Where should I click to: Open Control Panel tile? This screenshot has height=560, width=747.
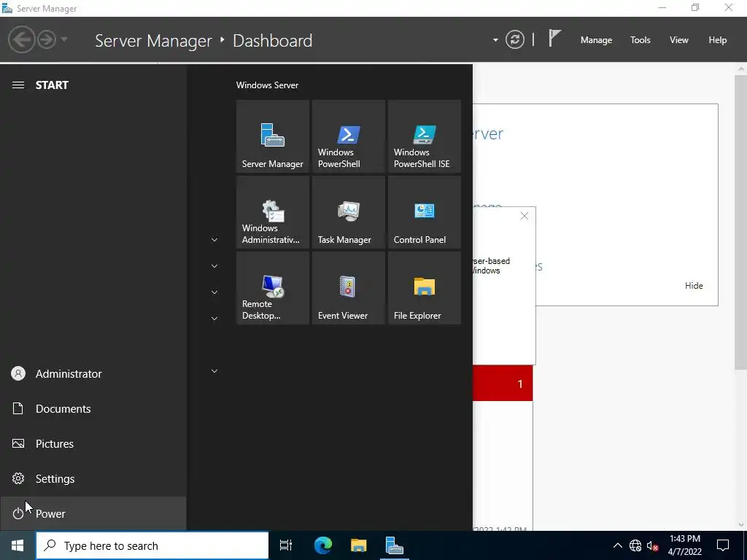pyautogui.click(x=425, y=212)
